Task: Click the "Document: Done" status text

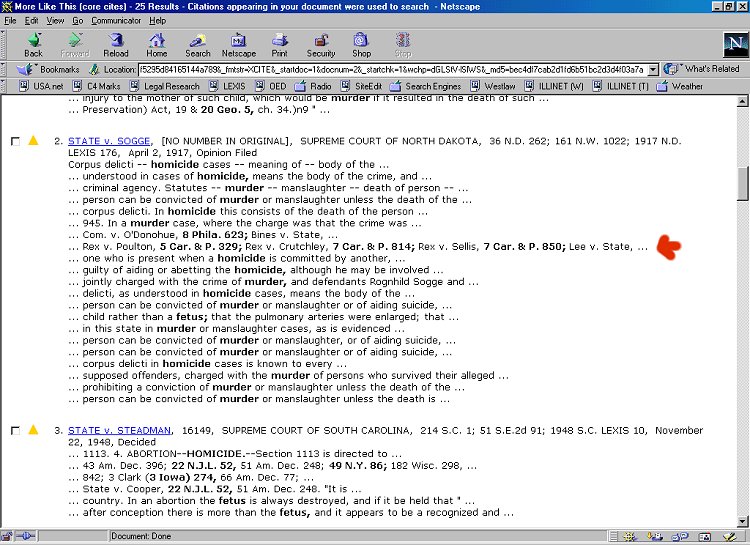Action: click(x=141, y=536)
